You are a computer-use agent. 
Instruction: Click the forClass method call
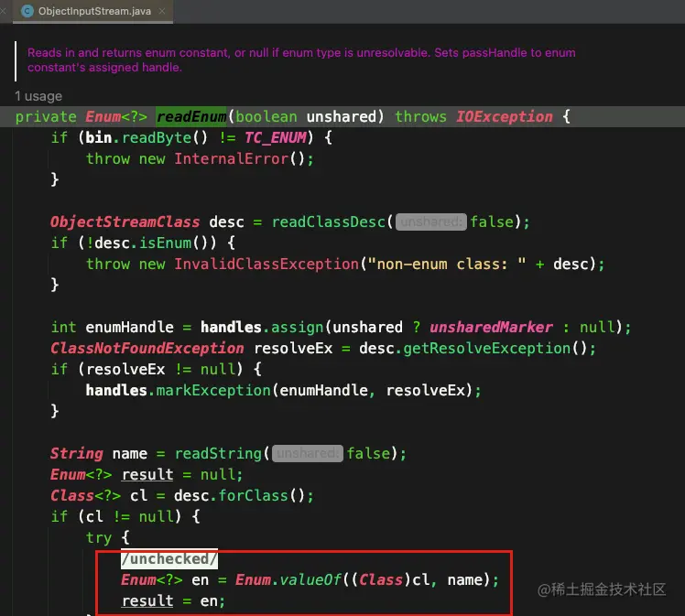(254, 496)
